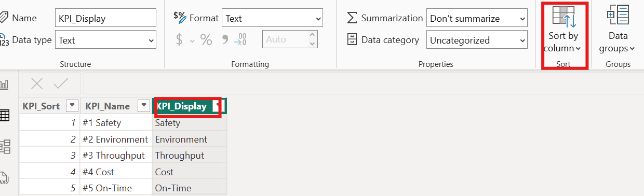Open the Data groups menu
Screen dimensions: 644x196
coord(618,30)
